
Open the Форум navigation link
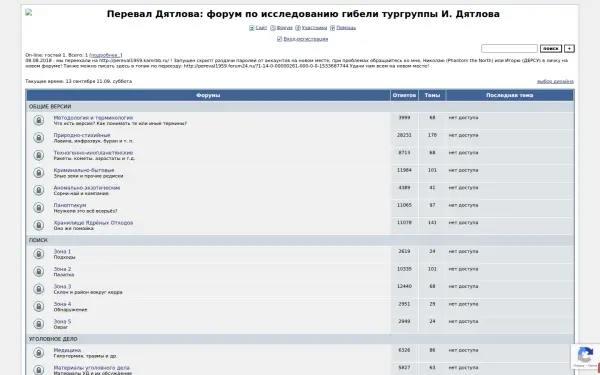pos(285,28)
